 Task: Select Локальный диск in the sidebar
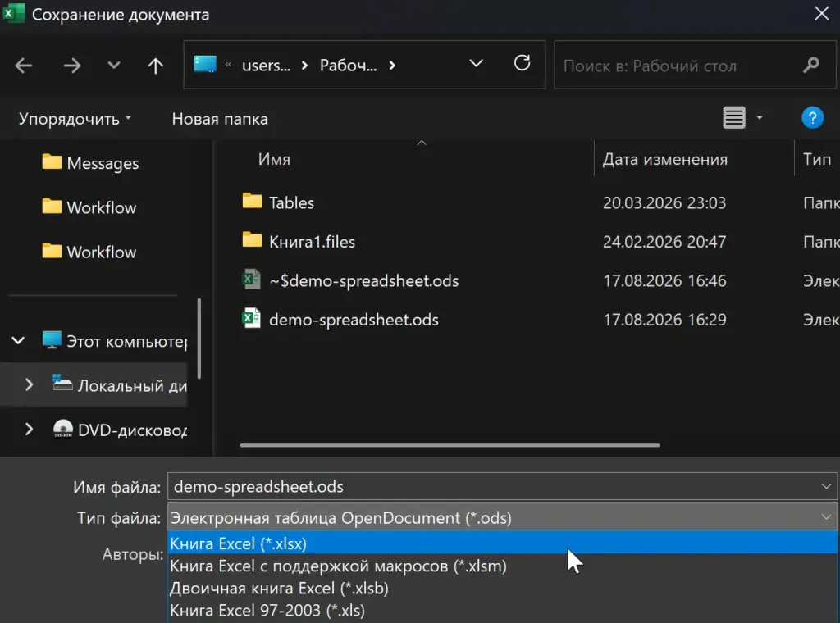point(120,384)
